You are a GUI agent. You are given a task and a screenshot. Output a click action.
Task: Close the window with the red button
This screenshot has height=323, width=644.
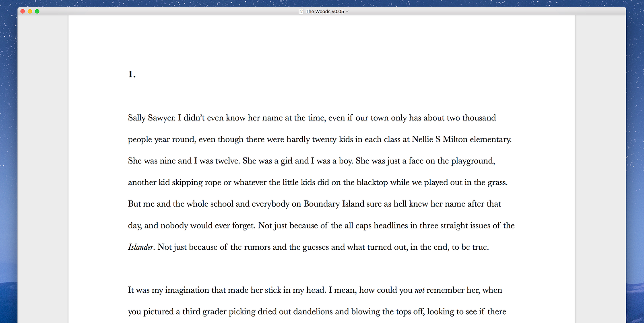[23, 11]
